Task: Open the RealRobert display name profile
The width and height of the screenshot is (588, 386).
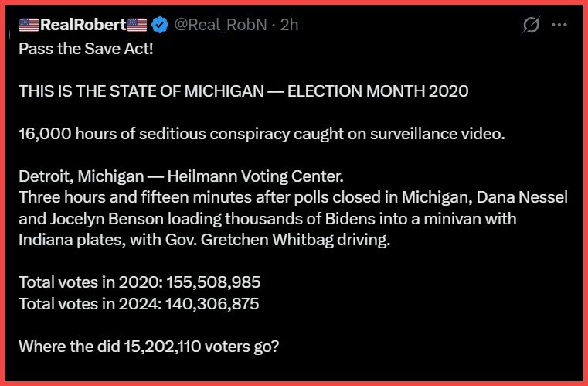Action: pyautogui.click(x=83, y=25)
